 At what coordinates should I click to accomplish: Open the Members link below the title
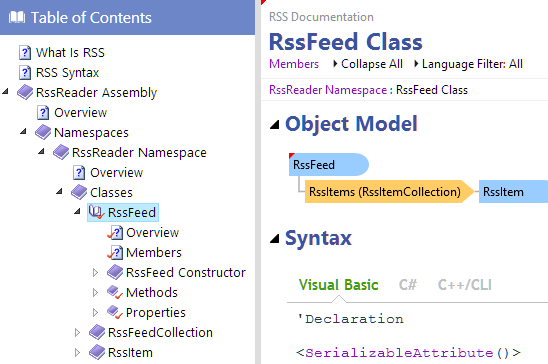(294, 64)
